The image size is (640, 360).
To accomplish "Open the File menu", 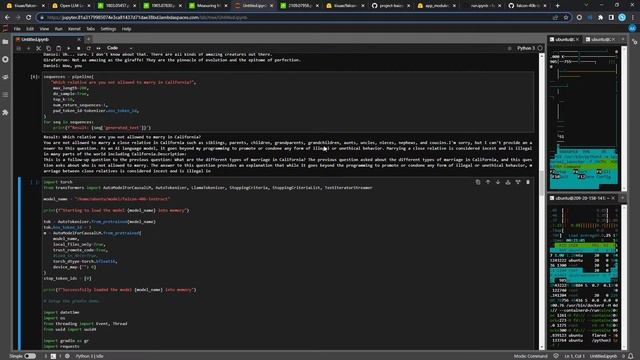I will 17,29.
